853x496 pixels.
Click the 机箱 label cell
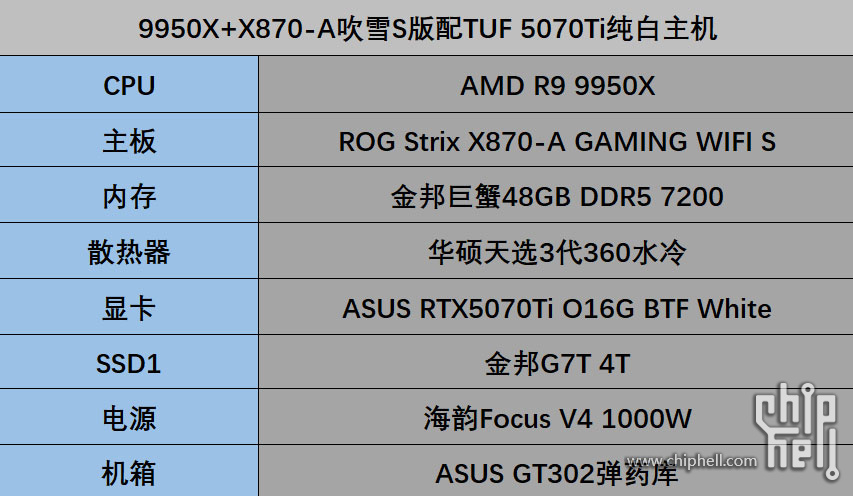[x=129, y=471]
